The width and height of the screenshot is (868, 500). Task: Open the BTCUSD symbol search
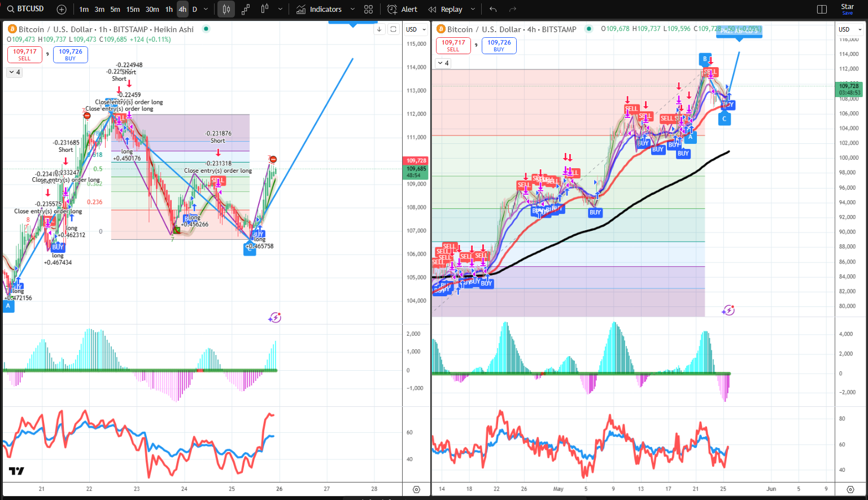[25, 9]
